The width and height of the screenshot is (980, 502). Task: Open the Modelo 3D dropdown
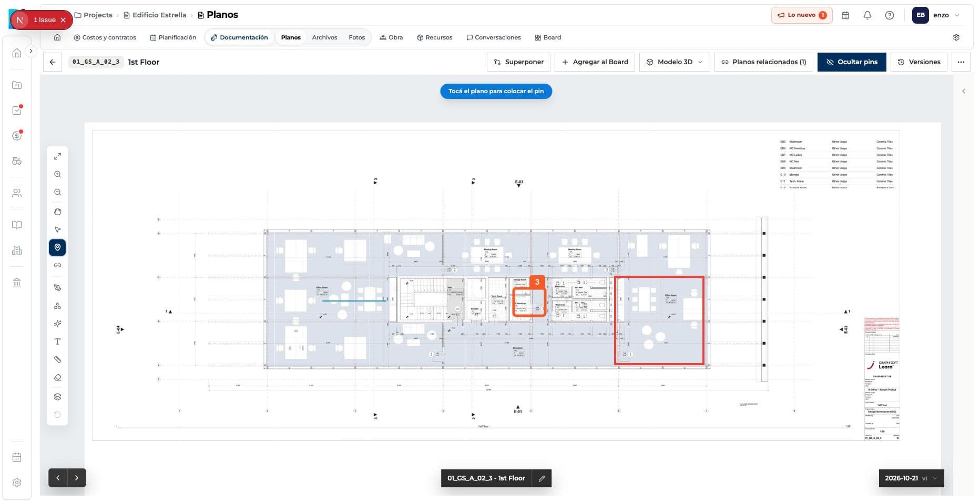(675, 62)
